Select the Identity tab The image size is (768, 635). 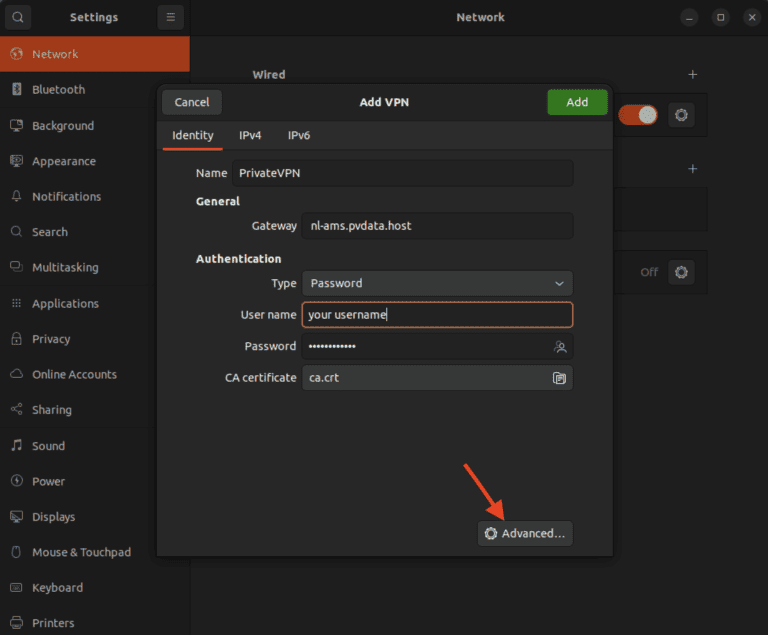click(x=193, y=135)
